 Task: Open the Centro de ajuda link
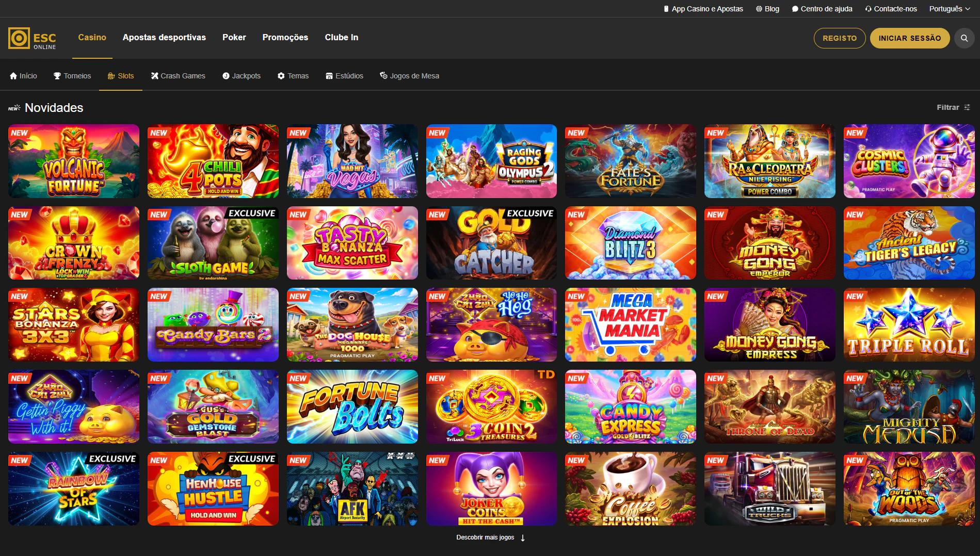click(x=822, y=9)
